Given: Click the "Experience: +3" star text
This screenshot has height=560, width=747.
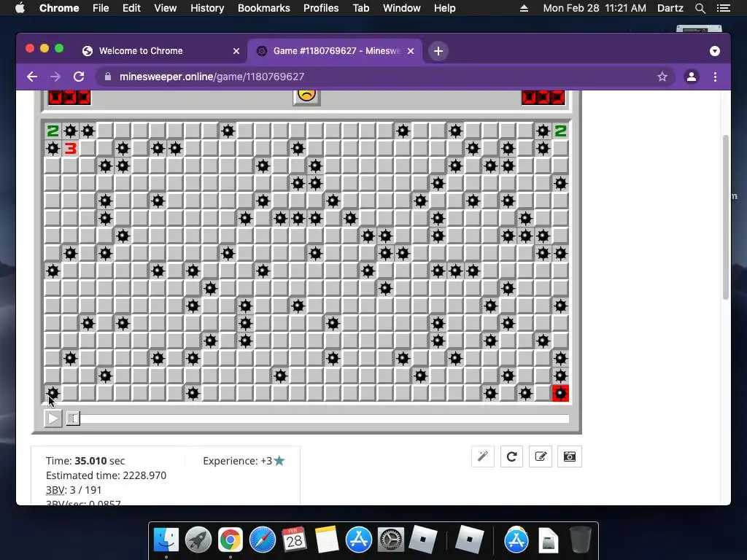Looking at the screenshot, I should [244, 461].
